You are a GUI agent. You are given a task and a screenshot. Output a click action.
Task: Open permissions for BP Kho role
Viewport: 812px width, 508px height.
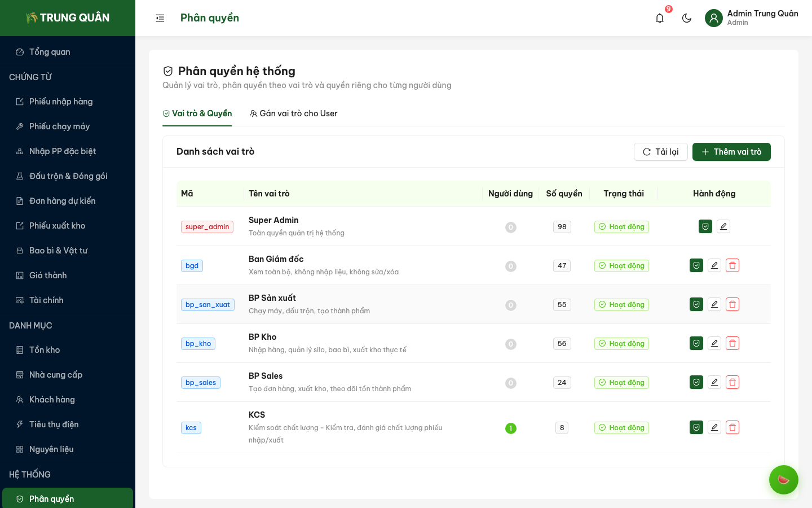coord(696,343)
